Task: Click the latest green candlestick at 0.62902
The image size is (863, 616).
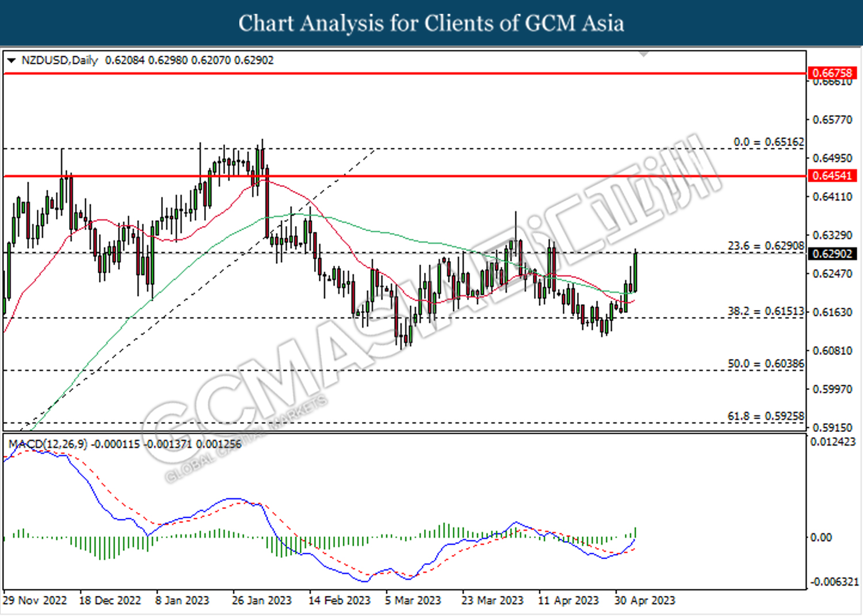Action: click(635, 271)
